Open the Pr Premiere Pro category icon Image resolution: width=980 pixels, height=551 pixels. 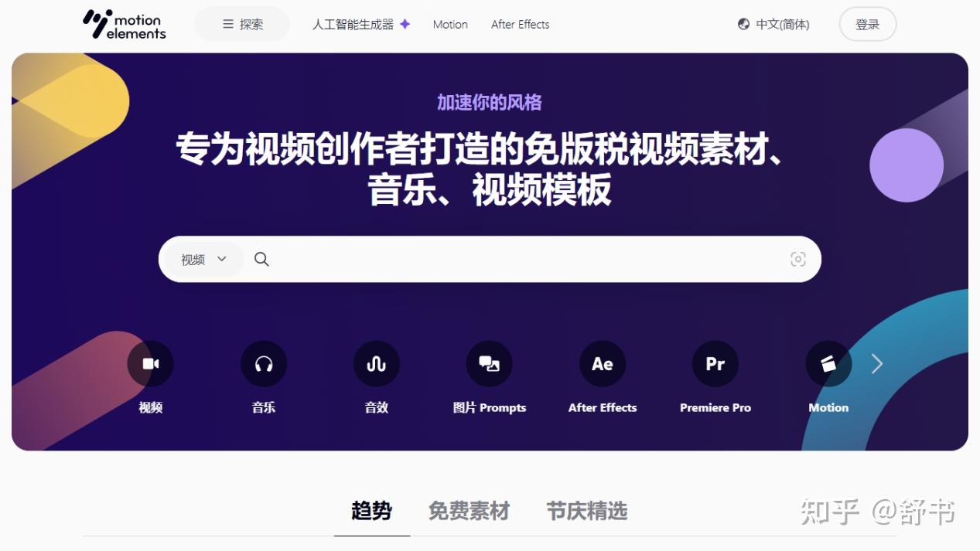click(715, 364)
